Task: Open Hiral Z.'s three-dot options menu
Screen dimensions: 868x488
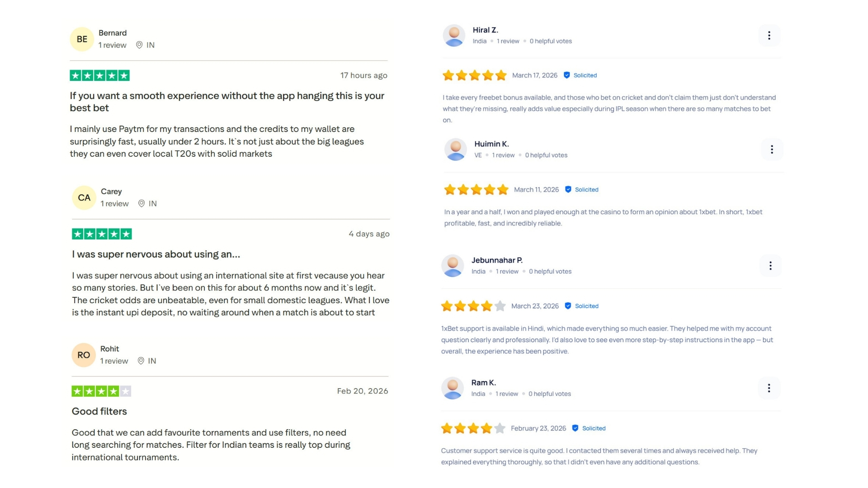Action: [769, 35]
